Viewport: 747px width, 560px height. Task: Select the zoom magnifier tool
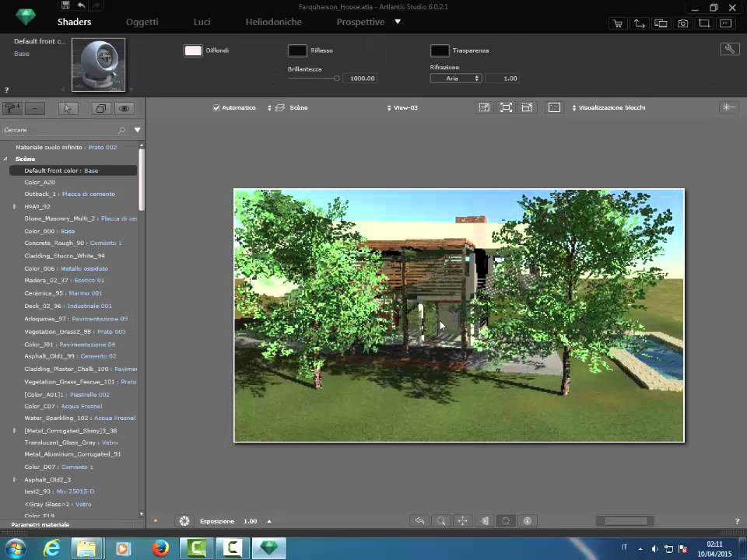pyautogui.click(x=441, y=521)
